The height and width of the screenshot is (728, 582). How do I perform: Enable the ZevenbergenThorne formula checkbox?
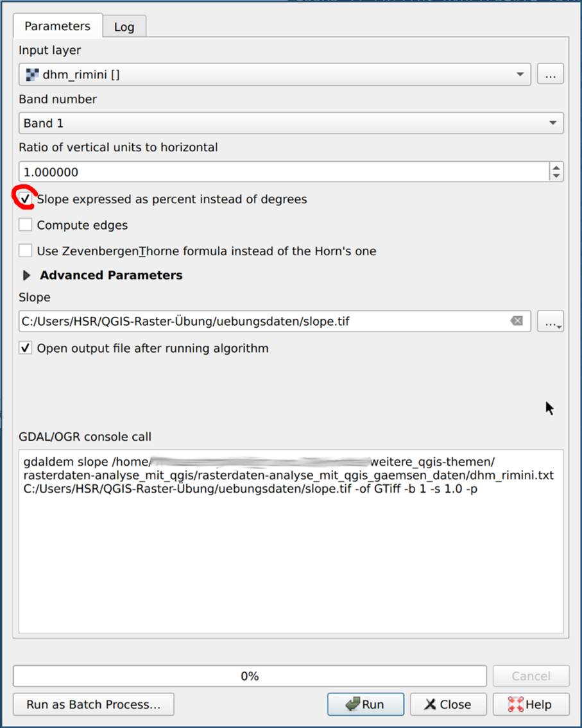(x=26, y=251)
